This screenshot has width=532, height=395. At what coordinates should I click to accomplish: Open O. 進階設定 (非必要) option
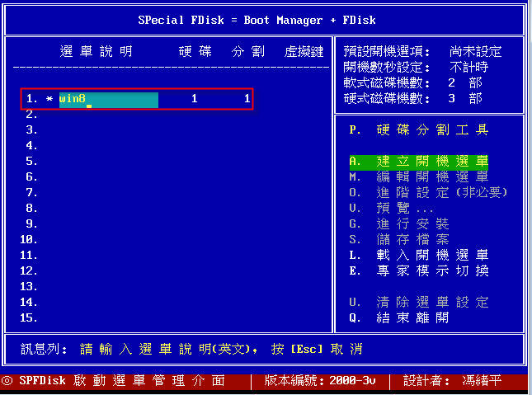coord(428,192)
